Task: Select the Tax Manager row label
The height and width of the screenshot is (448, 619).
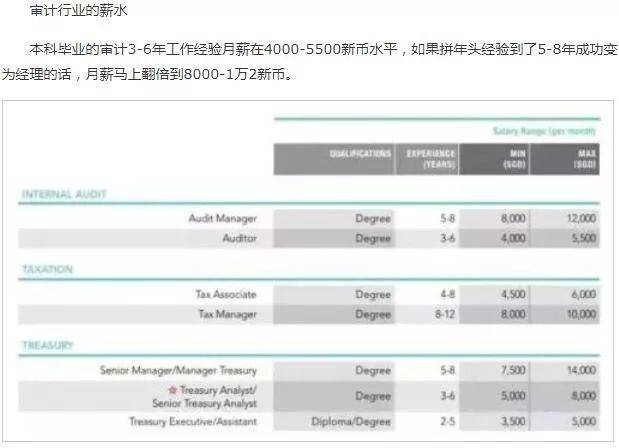Action: (x=229, y=314)
